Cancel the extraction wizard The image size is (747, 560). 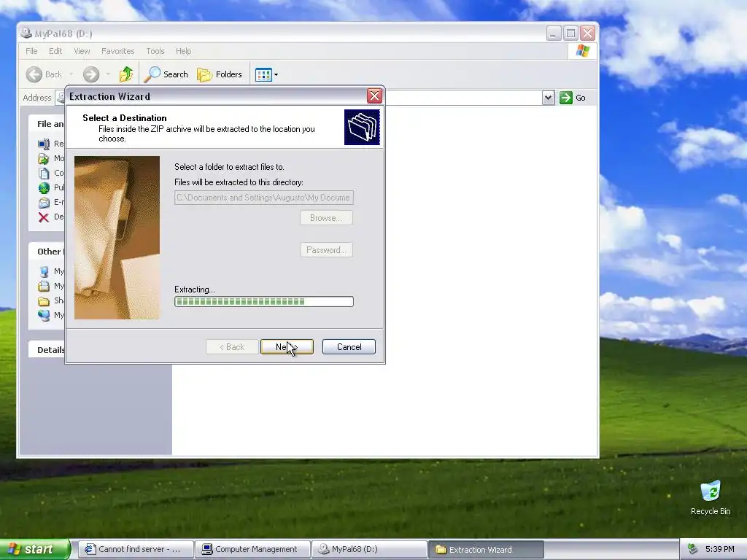(x=349, y=346)
